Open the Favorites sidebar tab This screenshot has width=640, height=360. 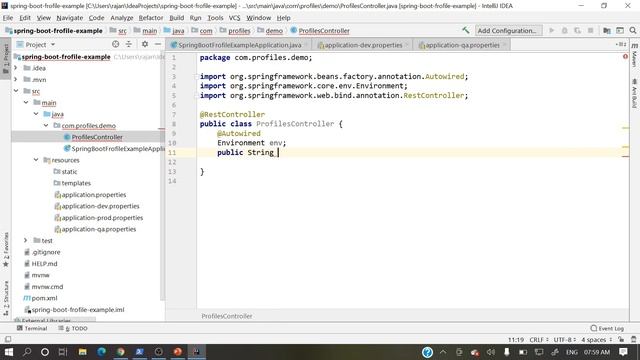(x=6, y=250)
